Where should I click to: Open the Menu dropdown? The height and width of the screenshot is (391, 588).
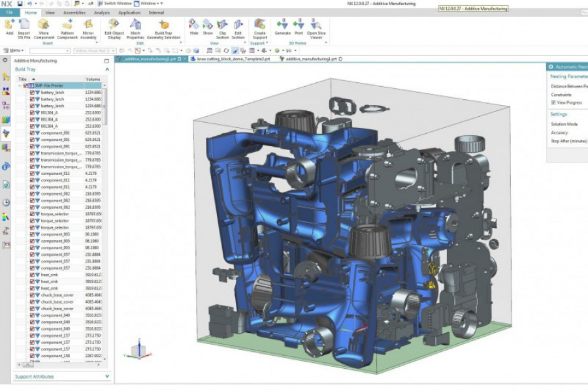(x=14, y=50)
